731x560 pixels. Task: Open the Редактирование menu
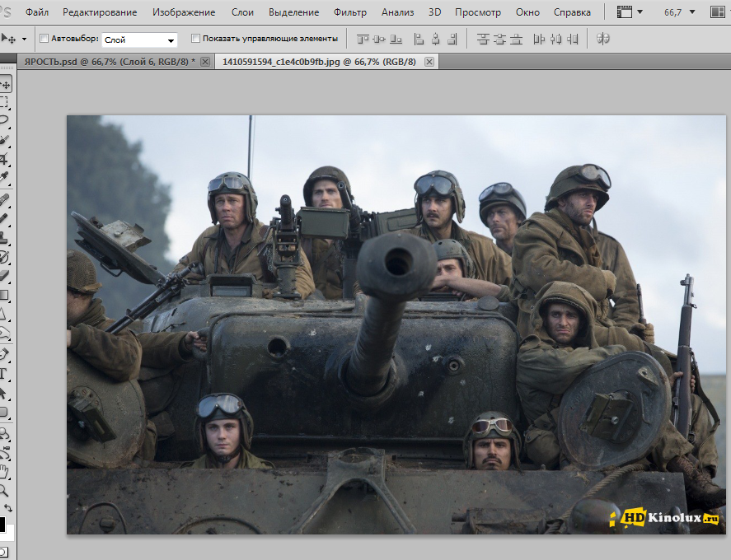[100, 12]
